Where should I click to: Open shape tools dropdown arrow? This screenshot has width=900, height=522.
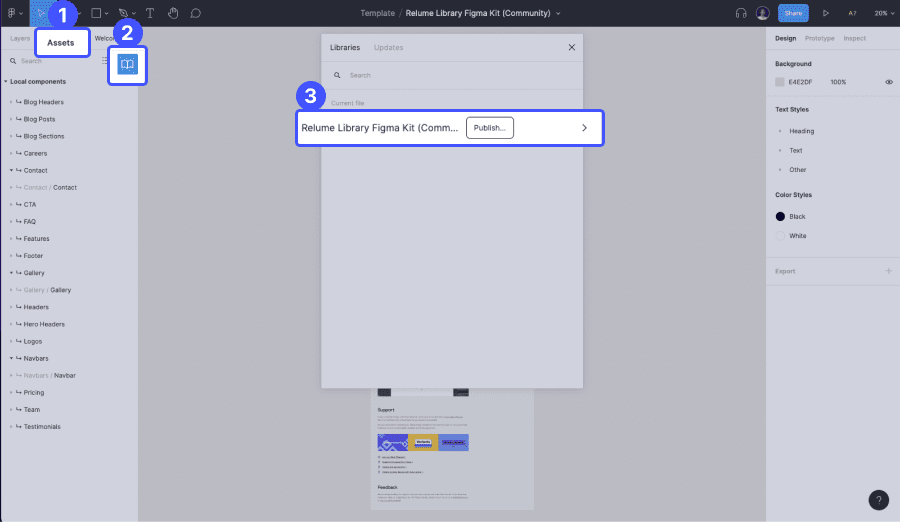[x=106, y=13]
